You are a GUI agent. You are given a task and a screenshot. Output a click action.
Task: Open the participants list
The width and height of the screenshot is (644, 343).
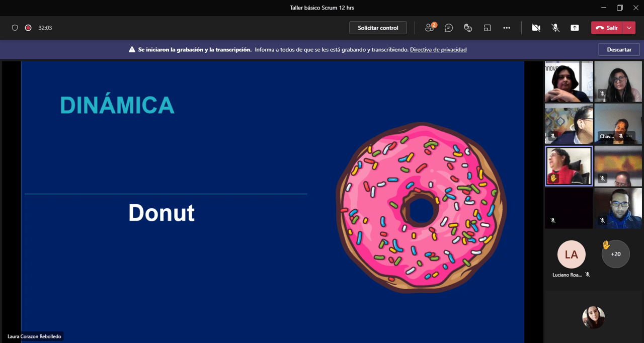point(430,28)
